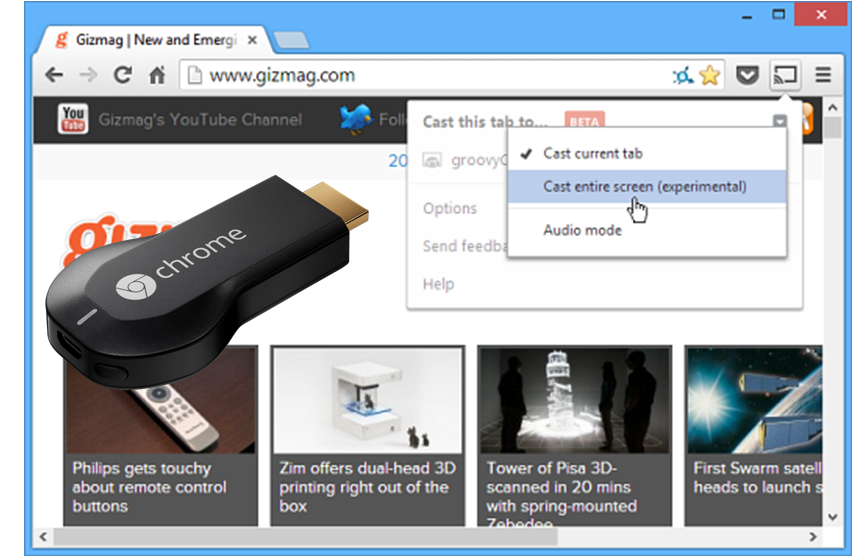Click the Google Cast extension icon
The height and width of the screenshot is (557, 853).
click(x=785, y=75)
